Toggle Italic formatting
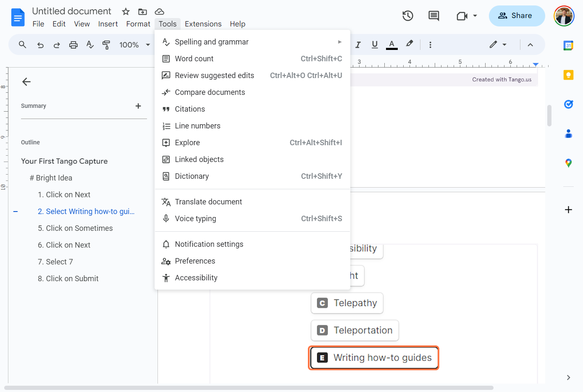This screenshot has height=392, width=583. coord(358,44)
